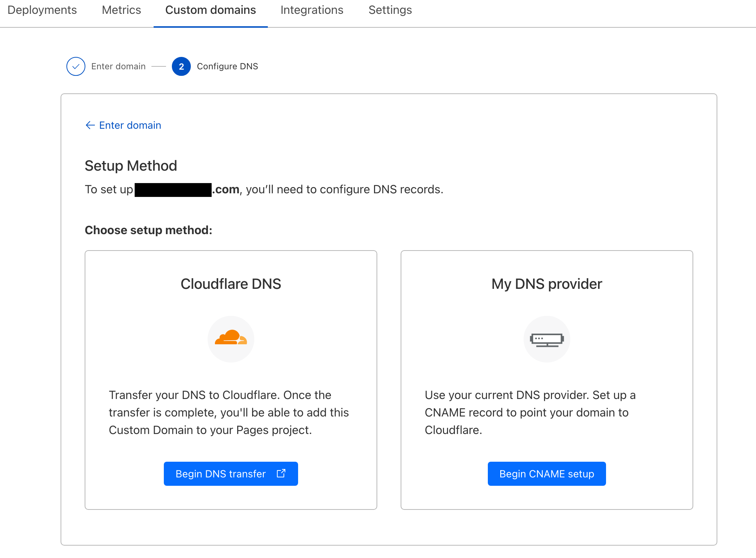Switch to the Metrics tab
Image resolution: width=756 pixels, height=558 pixels.
[x=121, y=10]
